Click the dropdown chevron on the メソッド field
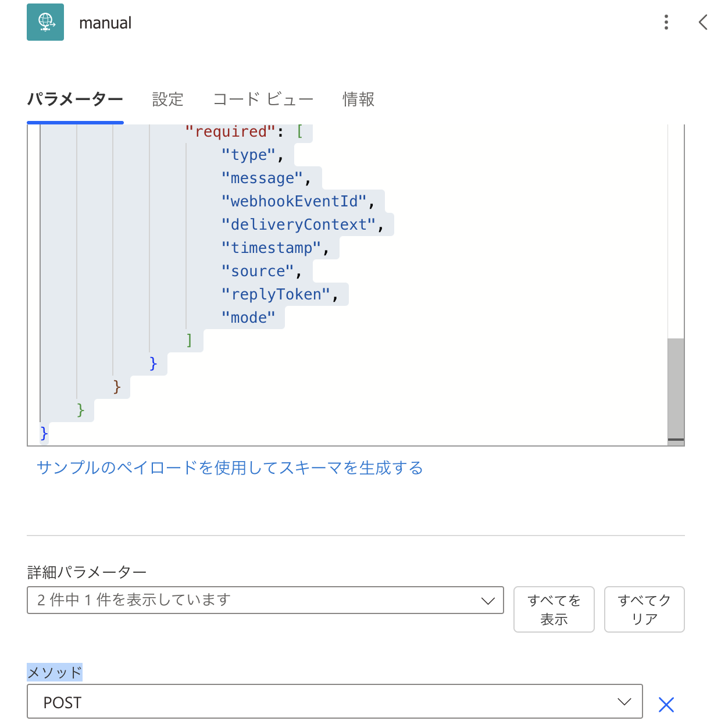The width and height of the screenshot is (721, 728). pos(624,702)
